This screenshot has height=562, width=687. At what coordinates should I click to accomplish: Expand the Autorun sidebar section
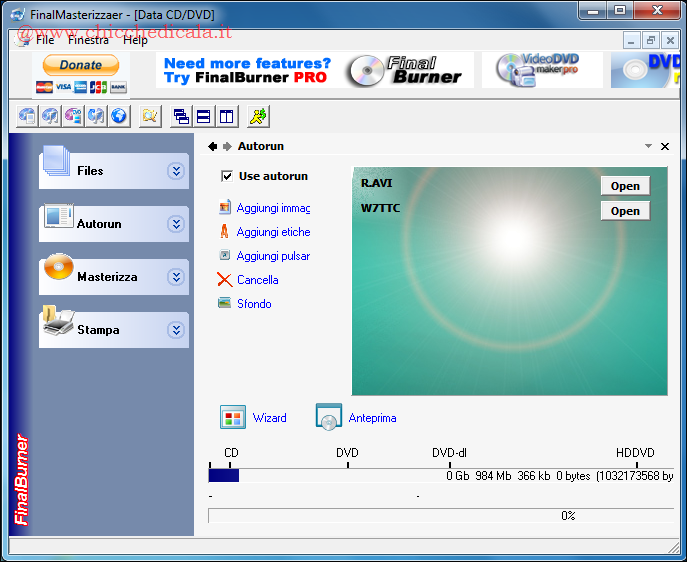(176, 224)
